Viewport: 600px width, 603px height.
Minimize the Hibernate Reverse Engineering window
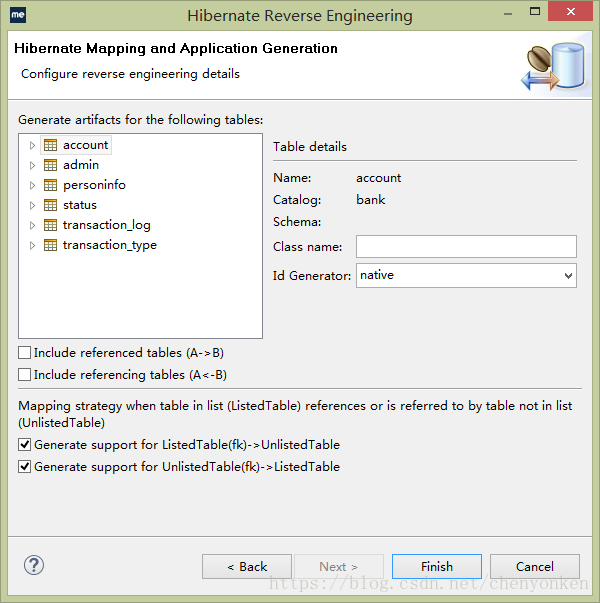click(x=508, y=14)
